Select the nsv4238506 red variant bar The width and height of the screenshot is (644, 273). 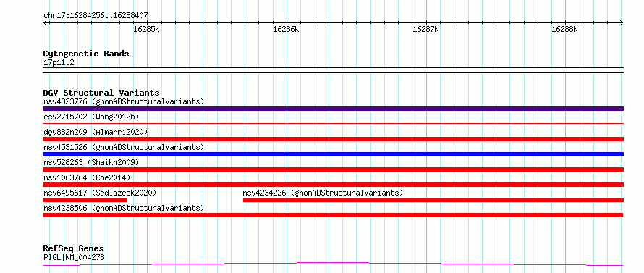pos(333,215)
